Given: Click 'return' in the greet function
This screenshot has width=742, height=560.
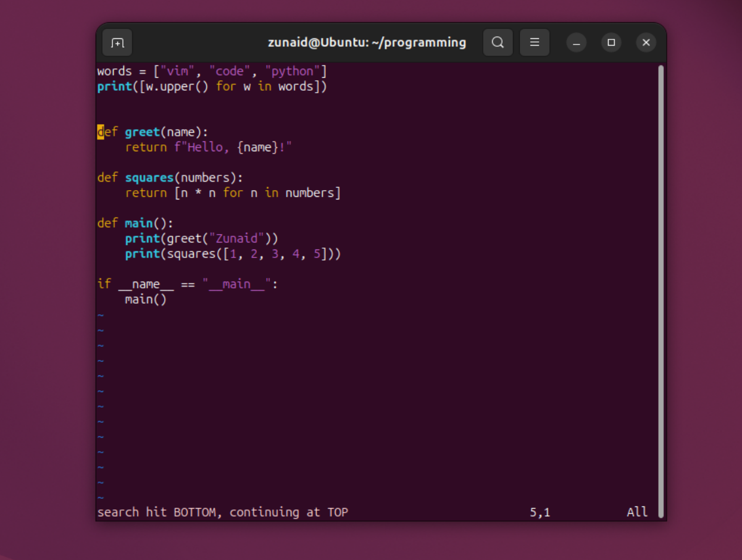Looking at the screenshot, I should tap(146, 148).
